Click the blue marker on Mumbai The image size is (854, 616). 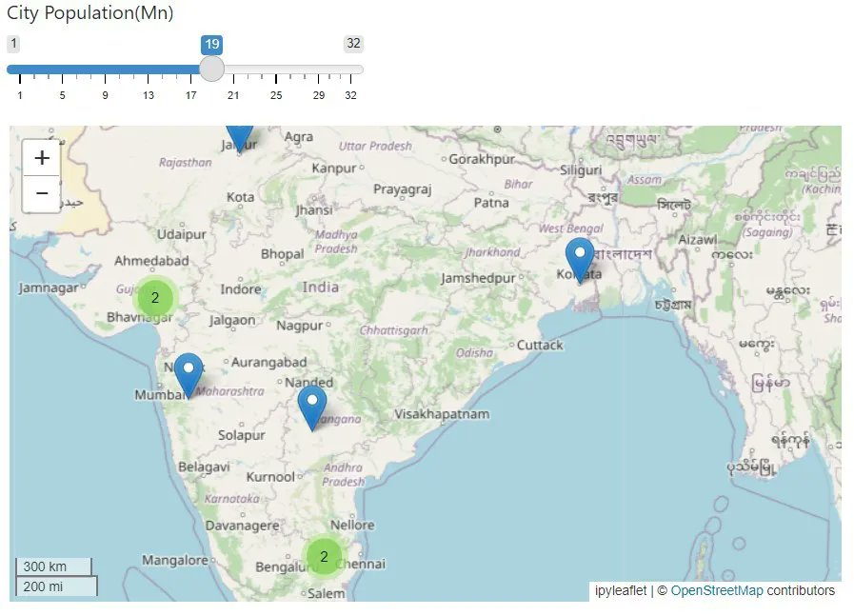[189, 376]
